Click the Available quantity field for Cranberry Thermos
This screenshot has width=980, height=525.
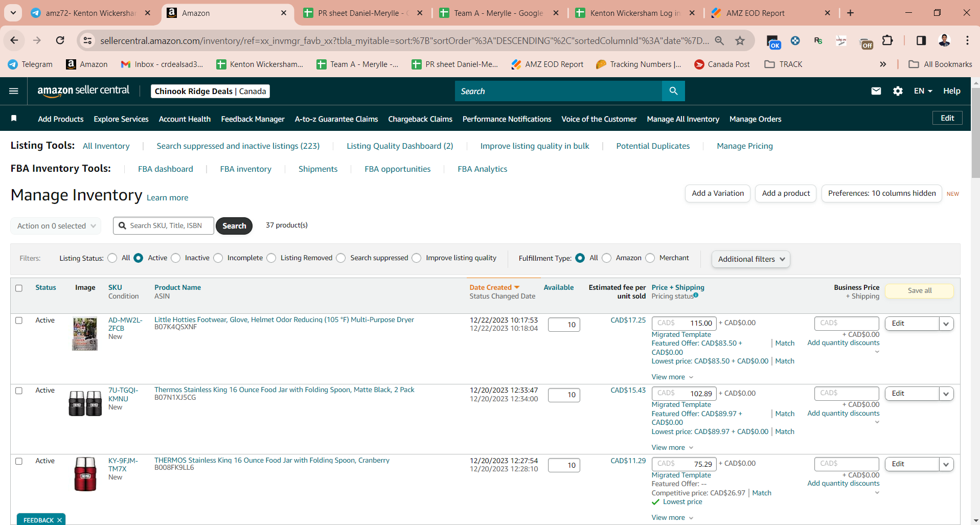pyautogui.click(x=564, y=465)
